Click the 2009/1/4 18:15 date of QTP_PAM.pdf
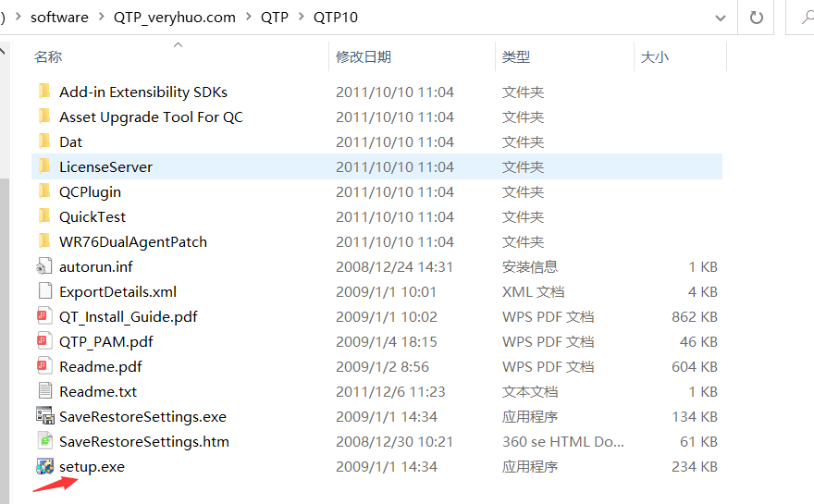814x504 pixels. [x=387, y=341]
